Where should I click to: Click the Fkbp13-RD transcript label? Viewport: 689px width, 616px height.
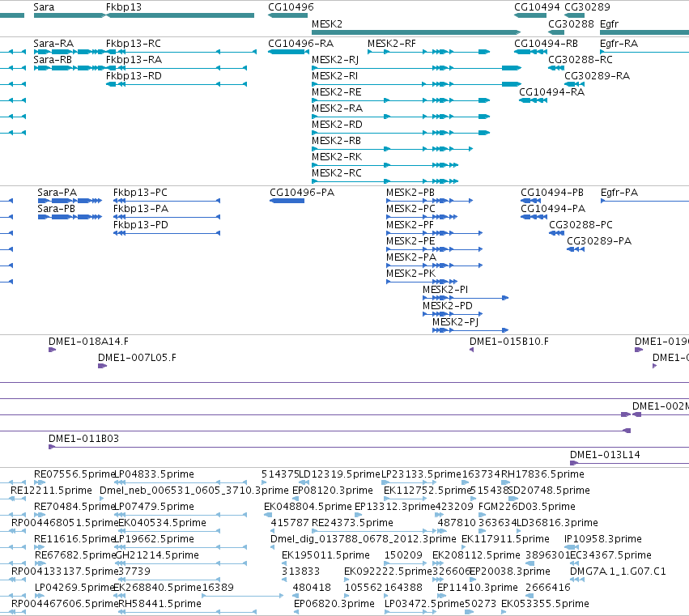(134, 76)
